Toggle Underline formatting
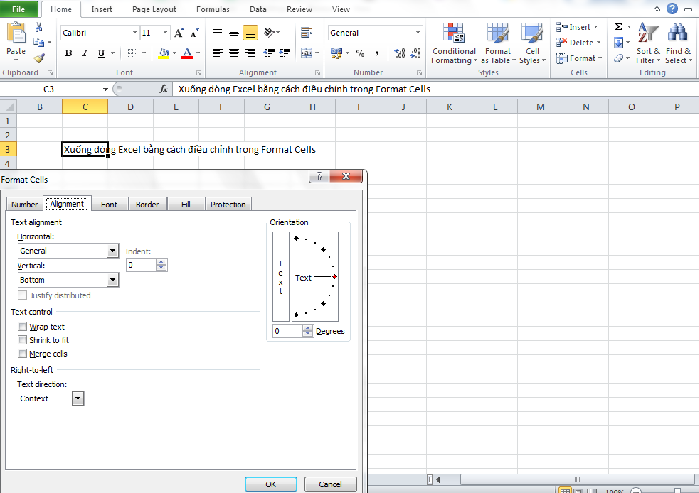The image size is (699, 493). pos(101,53)
